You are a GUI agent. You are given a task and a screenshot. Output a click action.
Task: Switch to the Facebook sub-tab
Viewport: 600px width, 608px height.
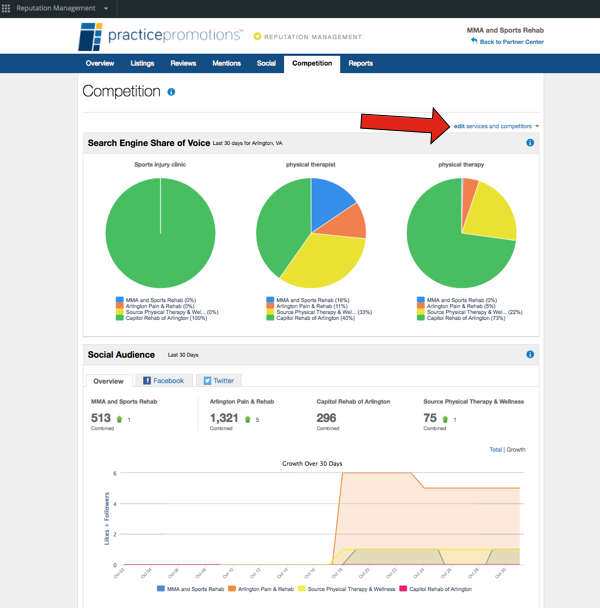[x=164, y=380]
